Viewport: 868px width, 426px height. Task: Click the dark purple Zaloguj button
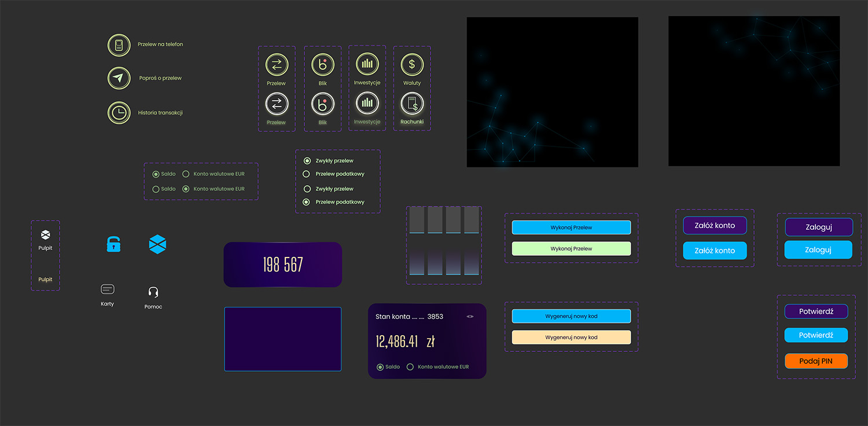click(x=818, y=227)
